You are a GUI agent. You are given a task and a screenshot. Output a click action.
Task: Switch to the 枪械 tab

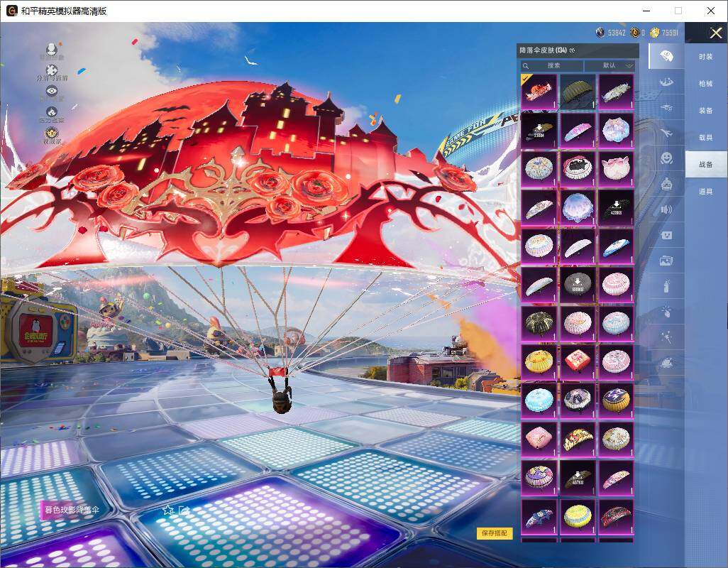point(706,84)
